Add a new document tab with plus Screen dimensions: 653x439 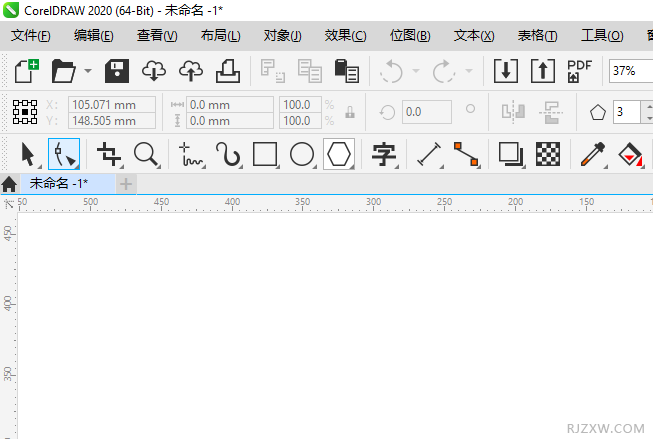click(x=126, y=184)
